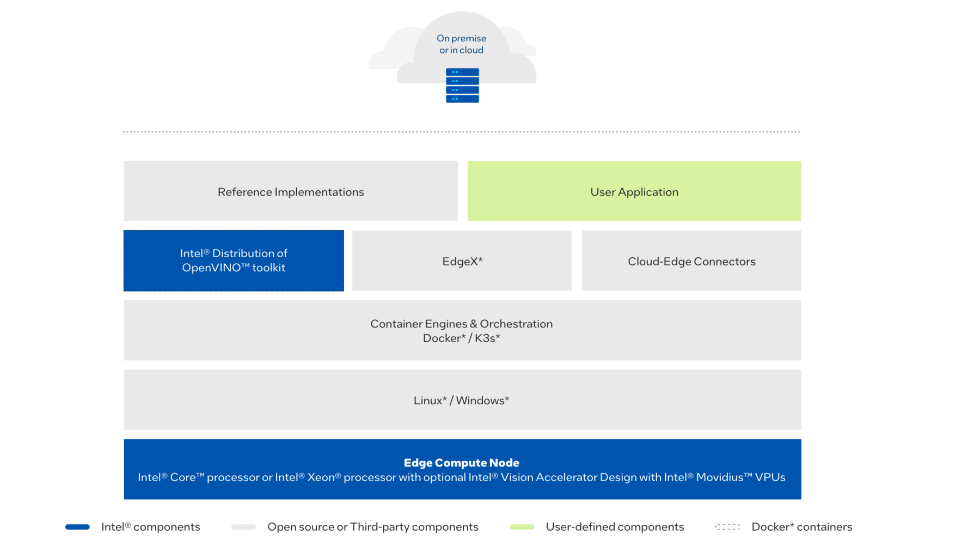
Task: Select the EdgeX block
Action: 462,260
